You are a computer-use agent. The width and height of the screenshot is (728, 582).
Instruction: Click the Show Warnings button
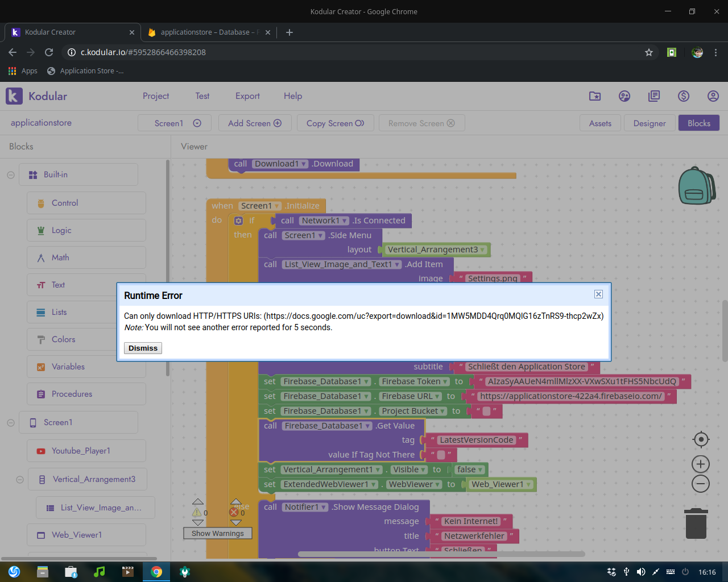(217, 533)
